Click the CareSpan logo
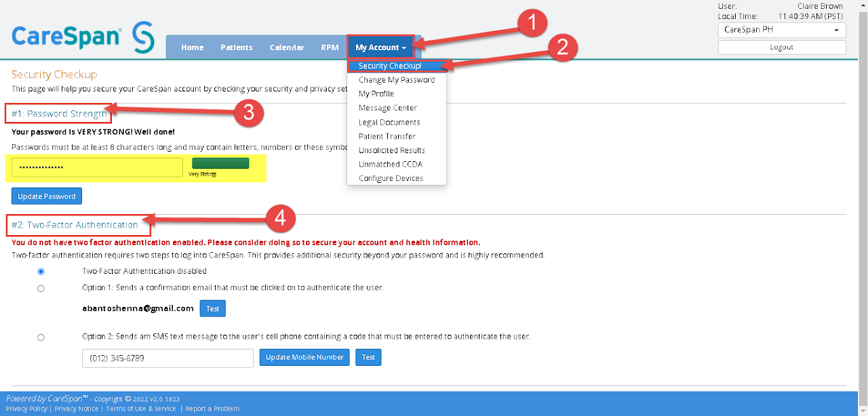Image resolution: width=868 pixels, height=416 pixels. click(83, 37)
